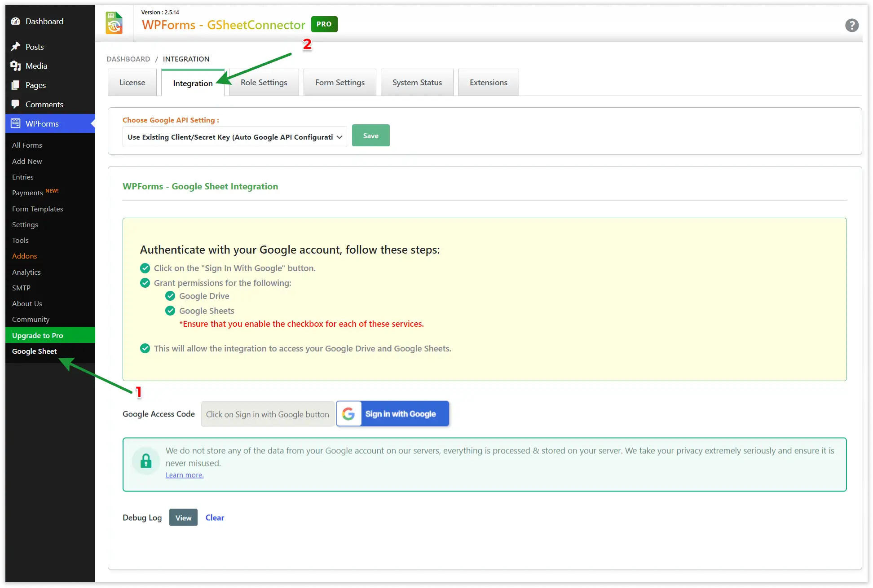This screenshot has height=588, width=873.
Task: Click the green privacy lock icon
Action: [145, 461]
